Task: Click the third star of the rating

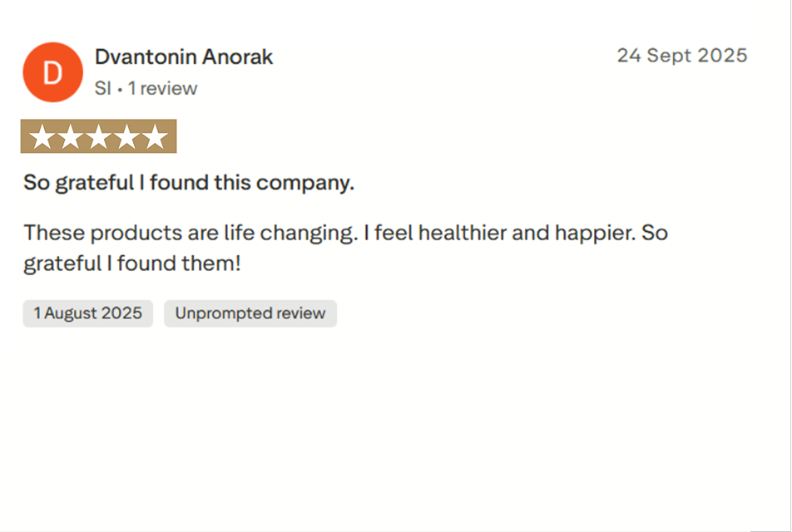Action: (x=98, y=137)
